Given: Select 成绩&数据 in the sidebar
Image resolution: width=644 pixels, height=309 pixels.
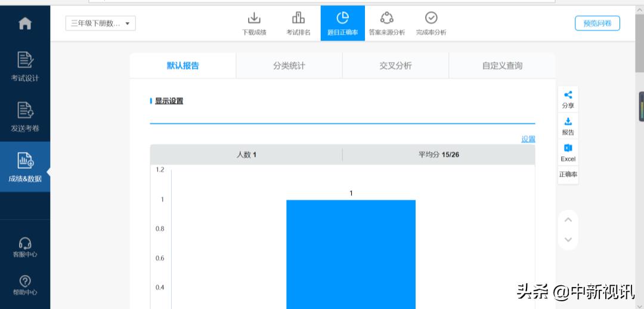Looking at the screenshot, I should 24,167.
